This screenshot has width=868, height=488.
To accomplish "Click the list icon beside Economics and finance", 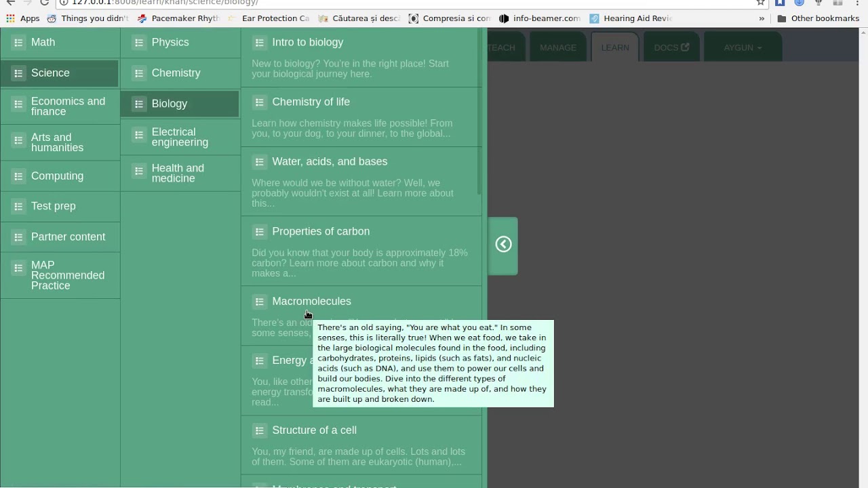I will 18,104.
